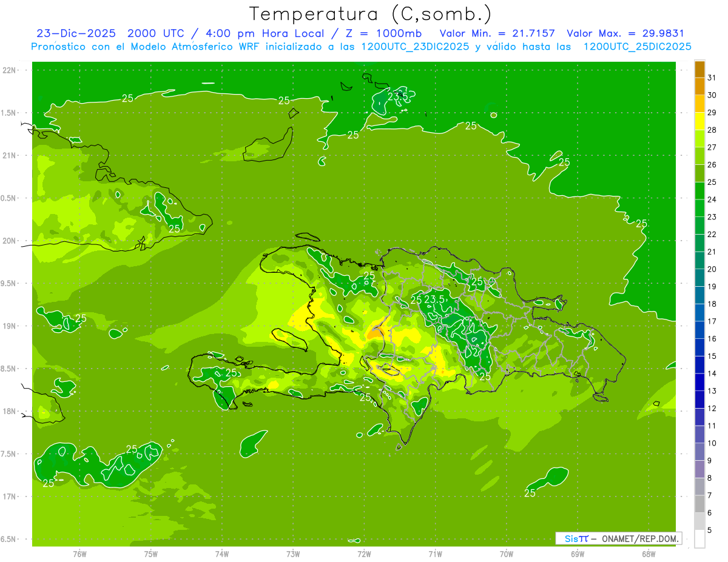Click the '68W' longitude axis label
The width and height of the screenshot is (728, 562).
coord(649,554)
